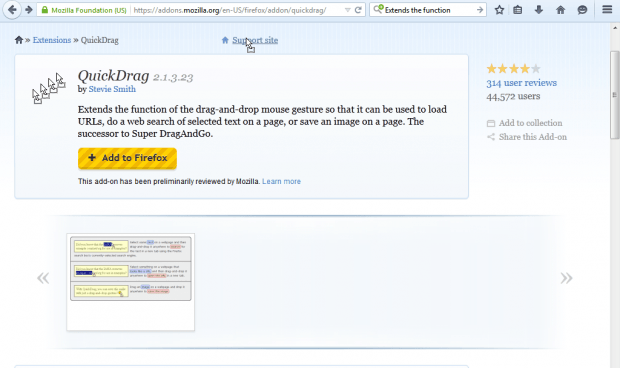Open the search engine magnifier icon
This screenshot has width=620, height=368.
coord(378,9)
